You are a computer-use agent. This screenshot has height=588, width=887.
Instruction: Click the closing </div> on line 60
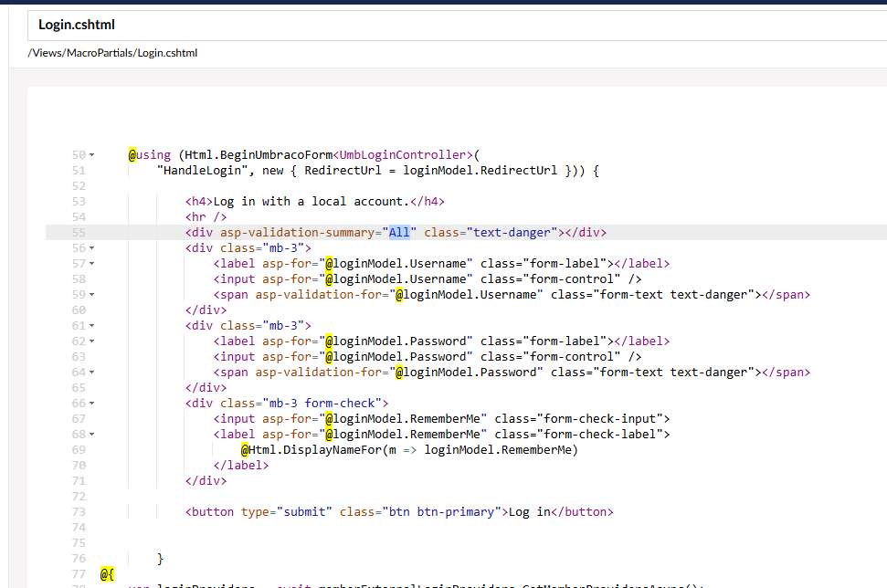[x=206, y=310]
